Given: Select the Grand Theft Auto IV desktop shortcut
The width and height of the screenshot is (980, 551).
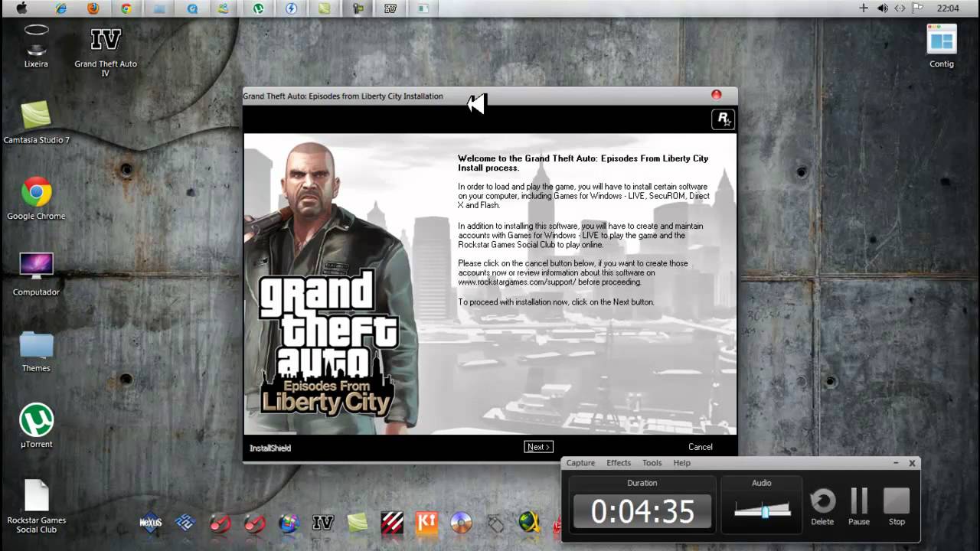Looking at the screenshot, I should pyautogui.click(x=106, y=51).
